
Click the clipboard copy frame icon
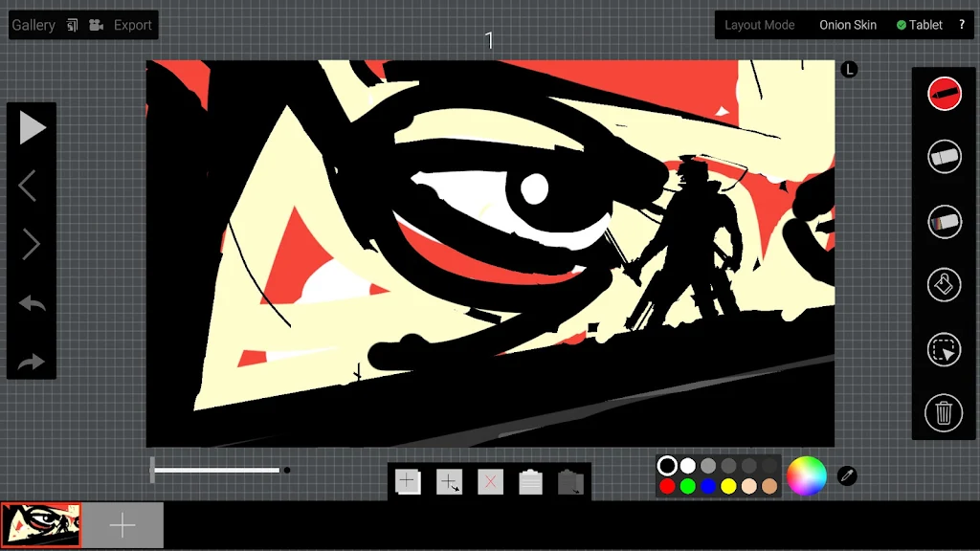click(530, 481)
